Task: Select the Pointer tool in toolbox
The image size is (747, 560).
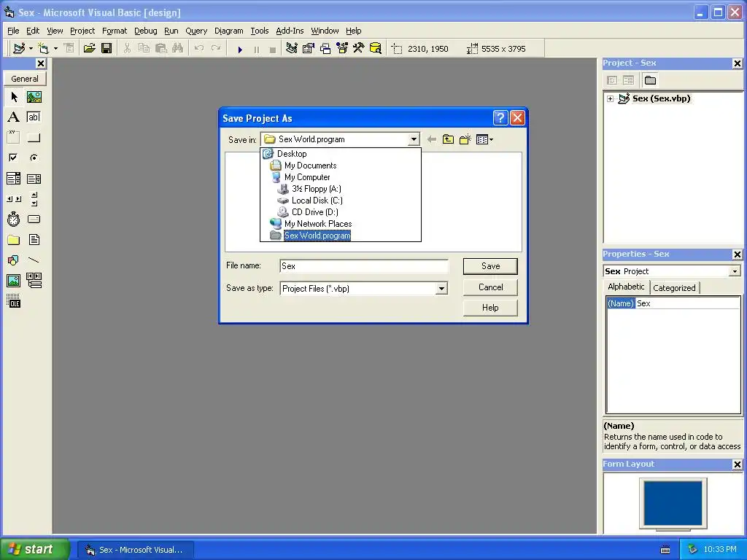Action: click(14, 97)
